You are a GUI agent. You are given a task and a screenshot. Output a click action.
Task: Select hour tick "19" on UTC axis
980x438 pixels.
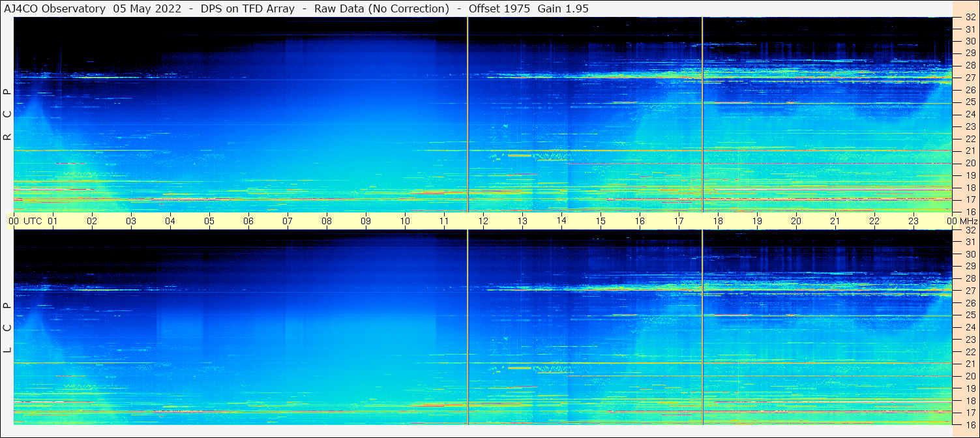[757, 221]
